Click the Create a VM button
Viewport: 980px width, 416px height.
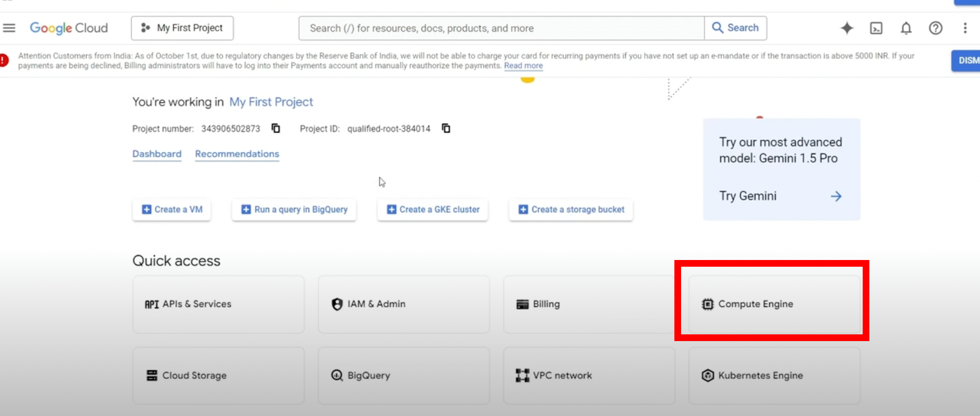click(x=172, y=210)
